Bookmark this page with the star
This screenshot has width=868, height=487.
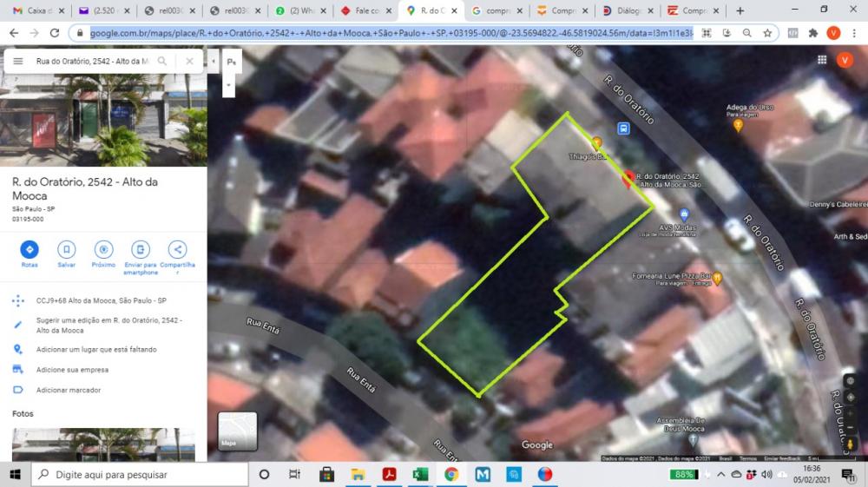point(767,33)
